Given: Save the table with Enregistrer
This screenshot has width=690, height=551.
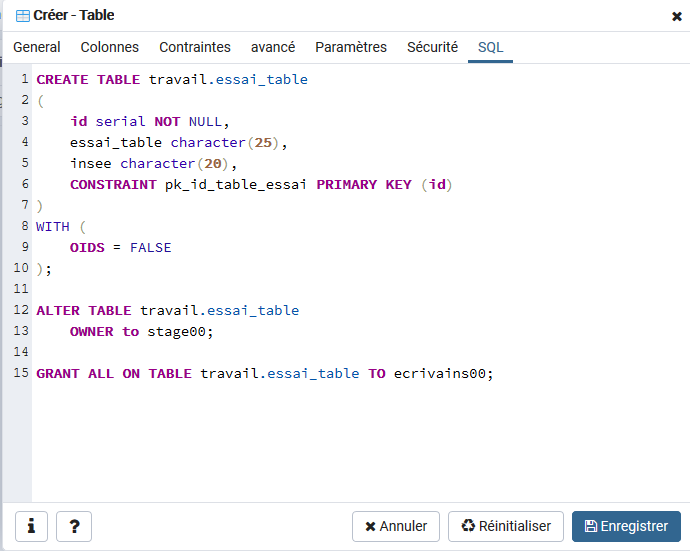Looking at the screenshot, I should tap(626, 526).
